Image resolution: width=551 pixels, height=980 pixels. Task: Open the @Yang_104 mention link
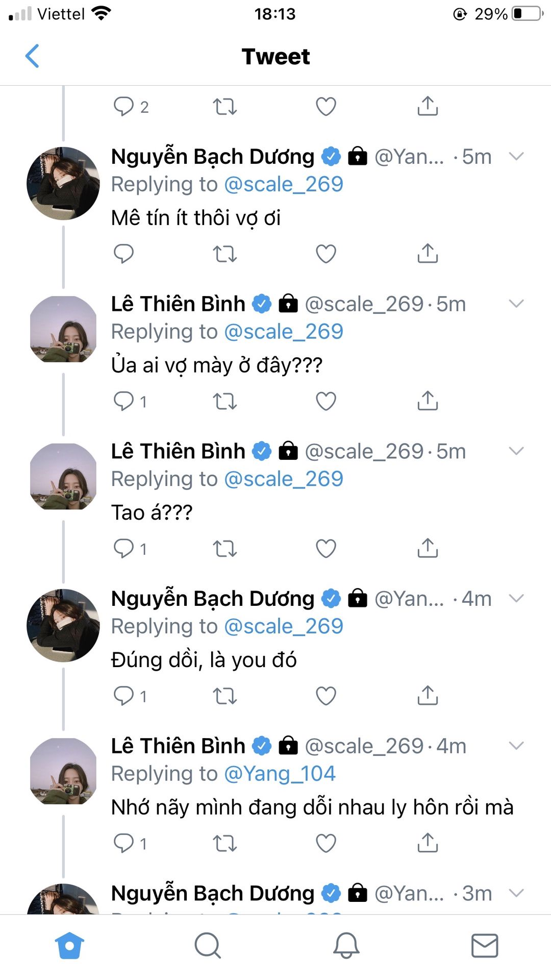pyautogui.click(x=280, y=774)
